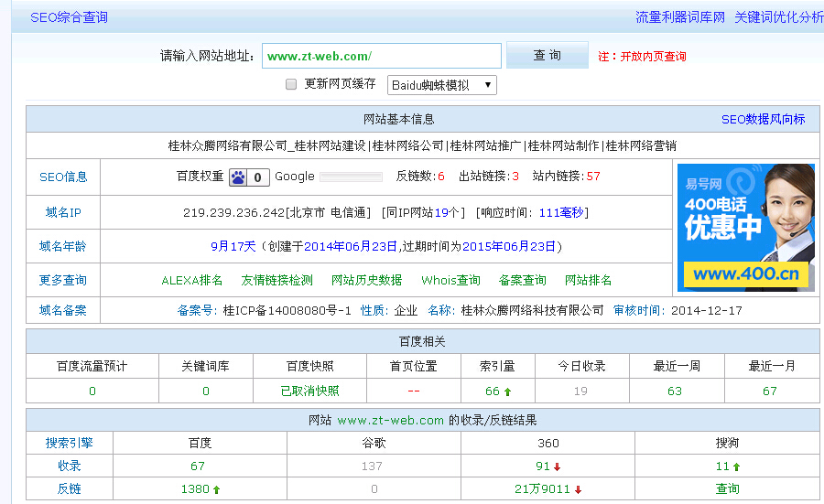This screenshot has width=824, height=504.
Task: Click the outbound link count 3
Action: 515,177
